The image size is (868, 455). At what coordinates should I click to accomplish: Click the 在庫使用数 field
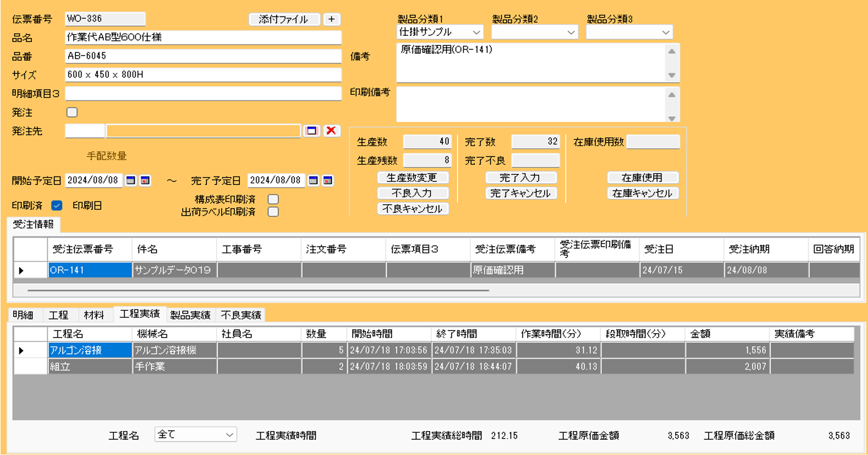point(653,141)
